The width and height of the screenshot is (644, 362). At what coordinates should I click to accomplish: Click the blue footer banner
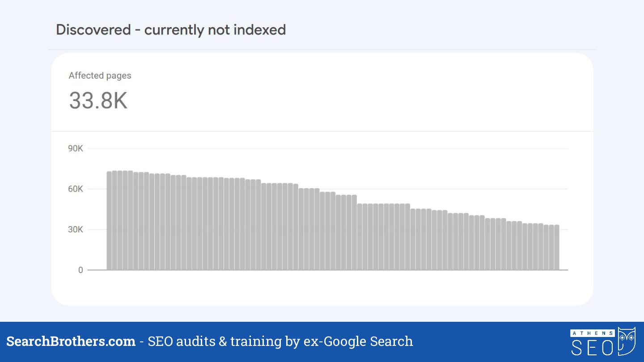(322, 342)
